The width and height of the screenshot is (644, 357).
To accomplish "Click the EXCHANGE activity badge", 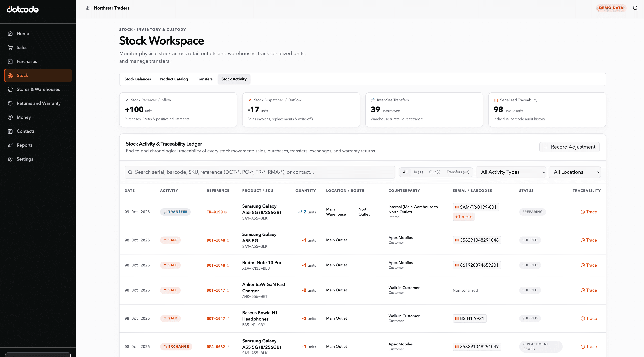I will (x=176, y=347).
